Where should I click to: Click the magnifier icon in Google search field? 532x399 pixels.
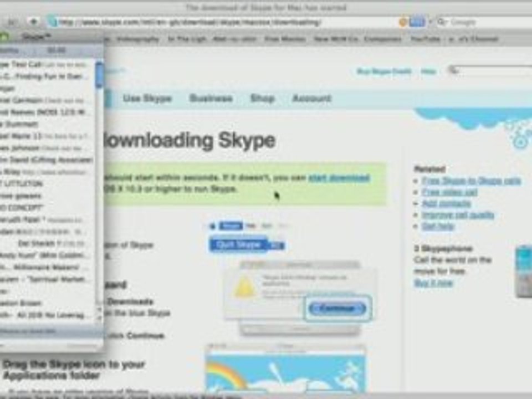(x=441, y=22)
